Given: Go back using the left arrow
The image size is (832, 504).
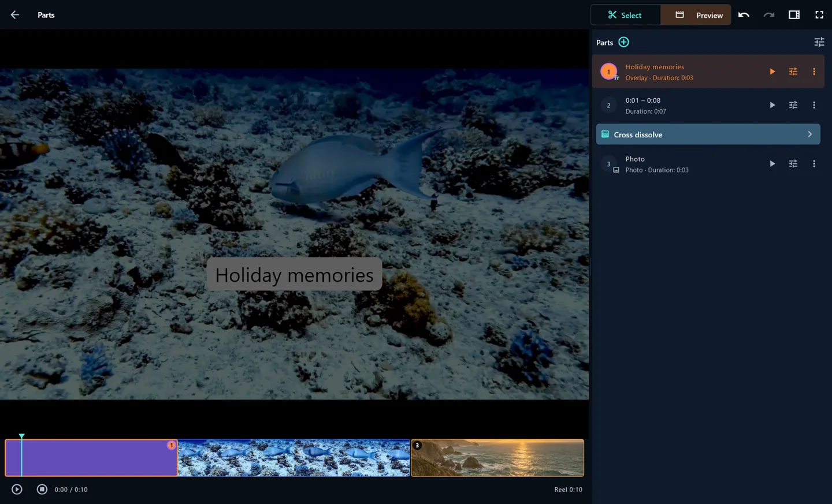Looking at the screenshot, I should tap(15, 15).
